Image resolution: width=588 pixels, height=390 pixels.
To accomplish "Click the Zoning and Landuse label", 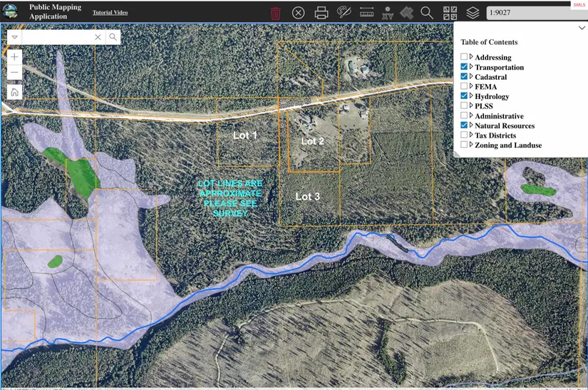I will (x=508, y=145).
